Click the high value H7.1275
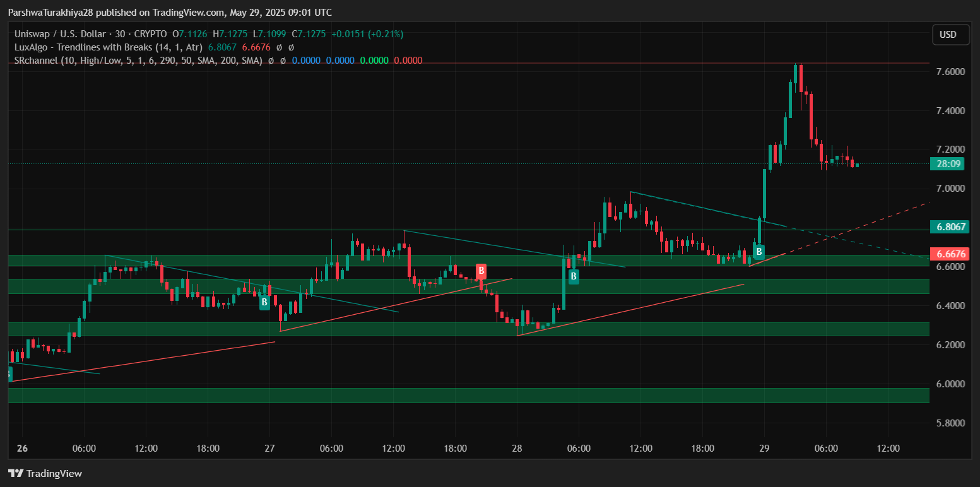The image size is (980, 487). [x=230, y=34]
